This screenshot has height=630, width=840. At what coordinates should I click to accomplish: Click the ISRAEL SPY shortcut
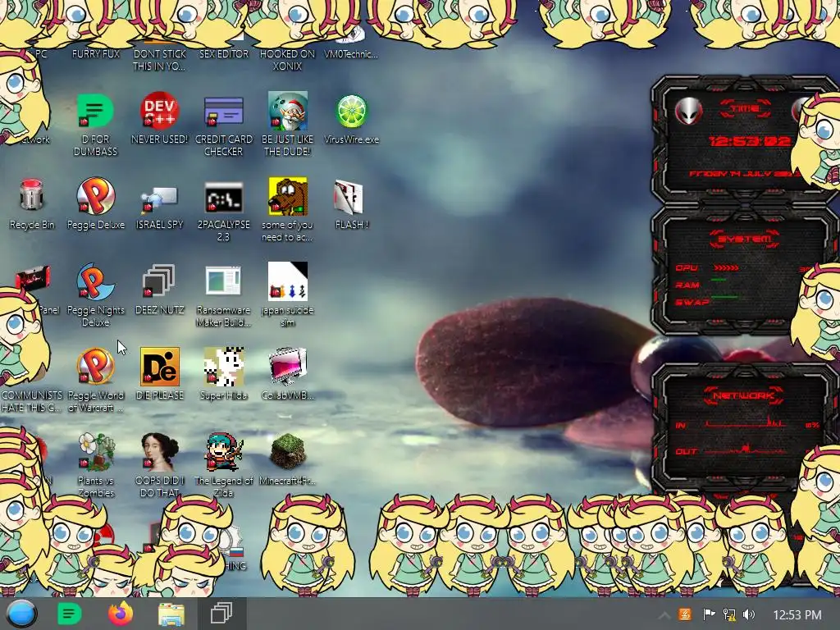pos(159,197)
